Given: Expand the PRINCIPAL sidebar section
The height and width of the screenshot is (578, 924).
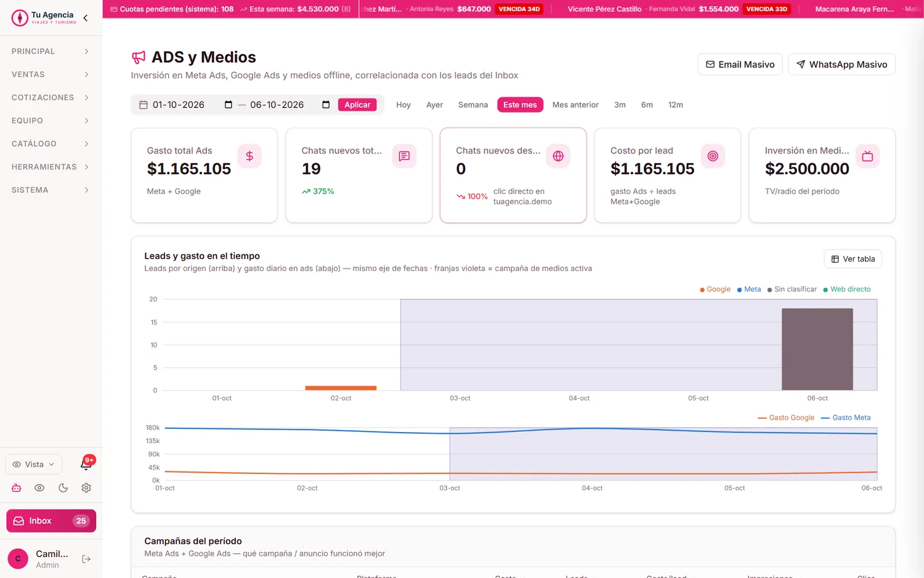Looking at the screenshot, I should tap(51, 51).
